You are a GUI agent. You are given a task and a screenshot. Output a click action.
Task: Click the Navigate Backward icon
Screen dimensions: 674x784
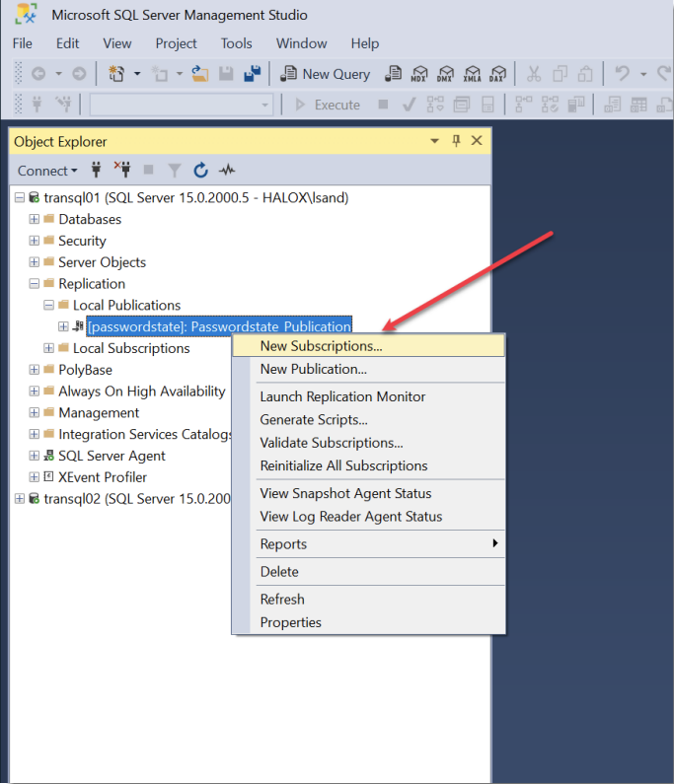38,74
